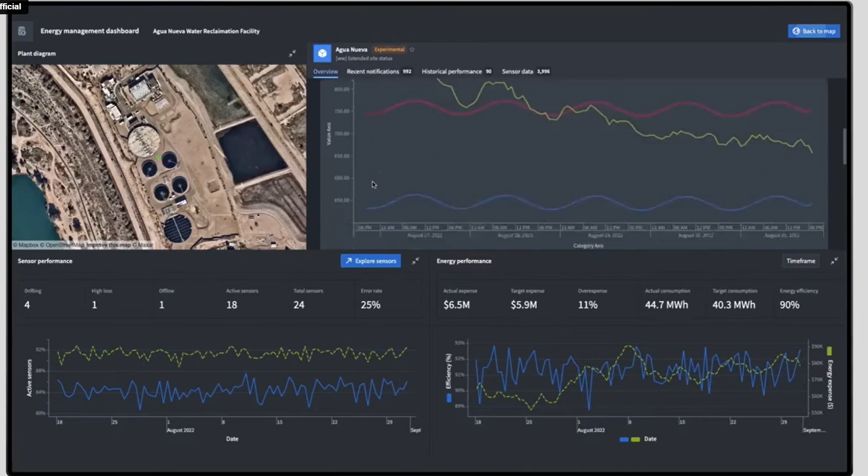Click the Back to map button
This screenshot has width=868, height=476.
[x=814, y=31]
